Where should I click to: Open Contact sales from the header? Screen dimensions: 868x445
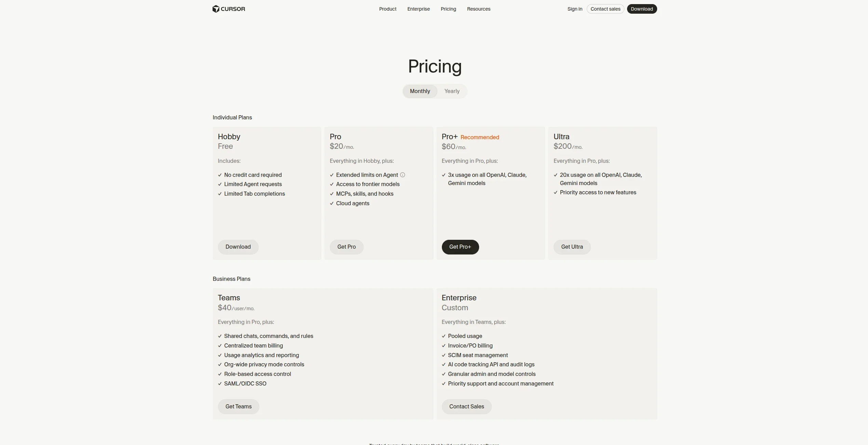605,9
